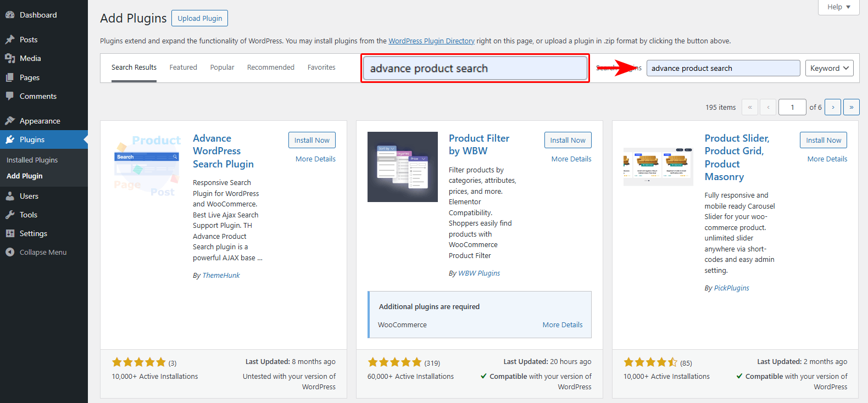This screenshot has height=403, width=868.
Task: Jump to the last results page
Action: (852, 107)
